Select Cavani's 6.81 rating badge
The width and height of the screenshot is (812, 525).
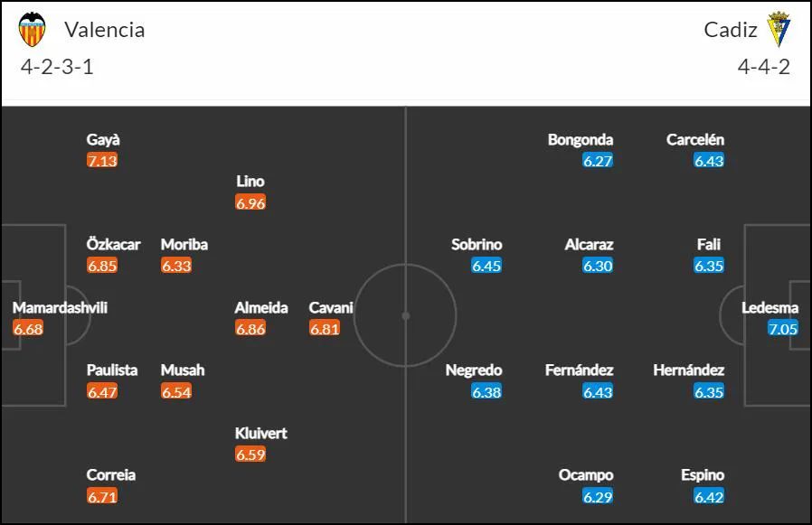pyautogui.click(x=325, y=328)
